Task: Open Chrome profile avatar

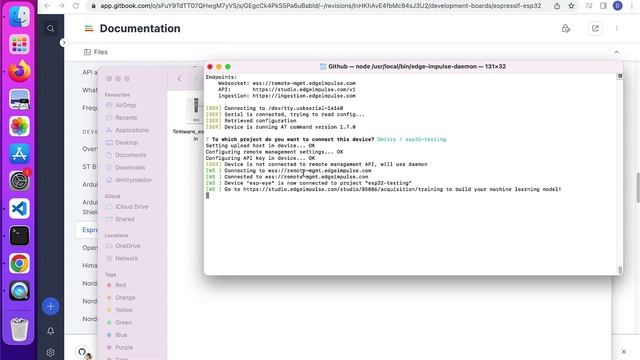Action: 618,6
